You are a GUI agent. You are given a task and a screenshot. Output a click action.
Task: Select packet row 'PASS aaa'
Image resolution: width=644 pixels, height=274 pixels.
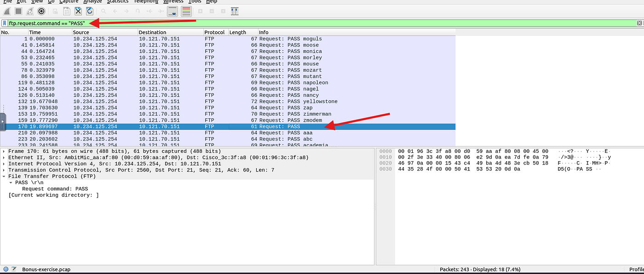228,133
